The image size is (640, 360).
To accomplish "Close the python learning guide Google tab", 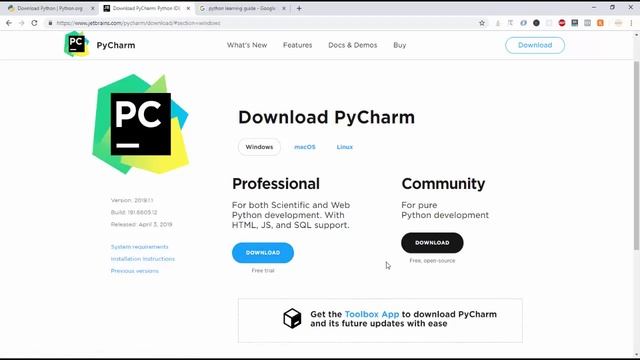I will [284, 8].
